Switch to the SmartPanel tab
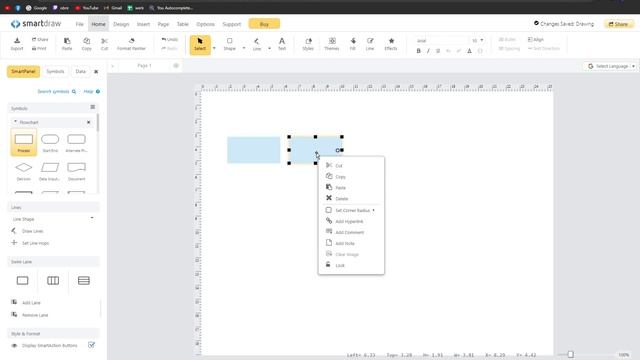Screen dimensions: 640x360 23,71
